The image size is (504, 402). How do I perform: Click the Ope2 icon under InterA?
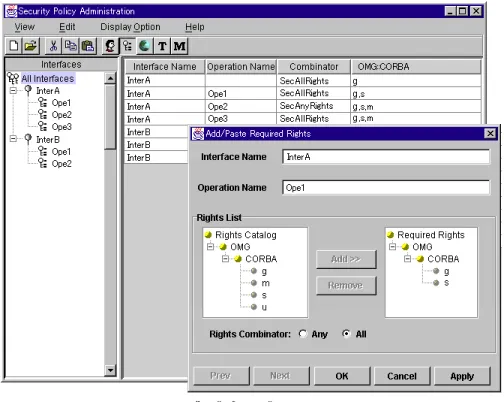42,114
